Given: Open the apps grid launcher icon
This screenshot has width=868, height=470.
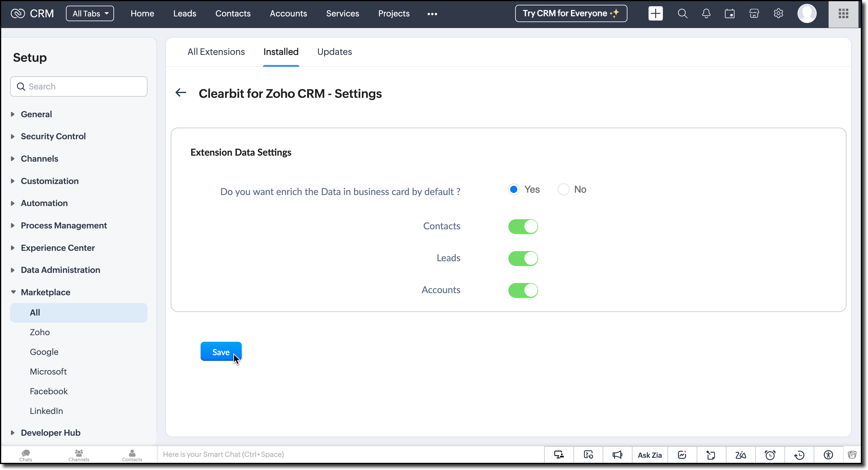Looking at the screenshot, I should point(843,13).
